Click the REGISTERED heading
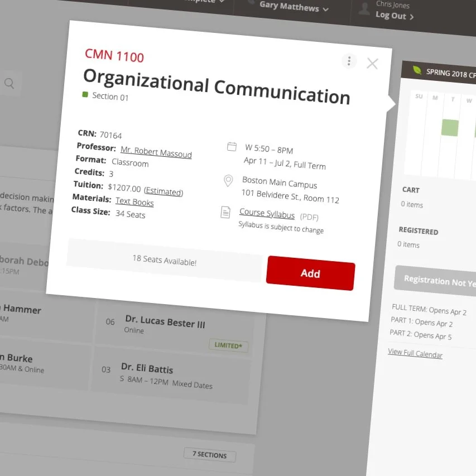Screen dimensions: 476x476 coord(419,231)
